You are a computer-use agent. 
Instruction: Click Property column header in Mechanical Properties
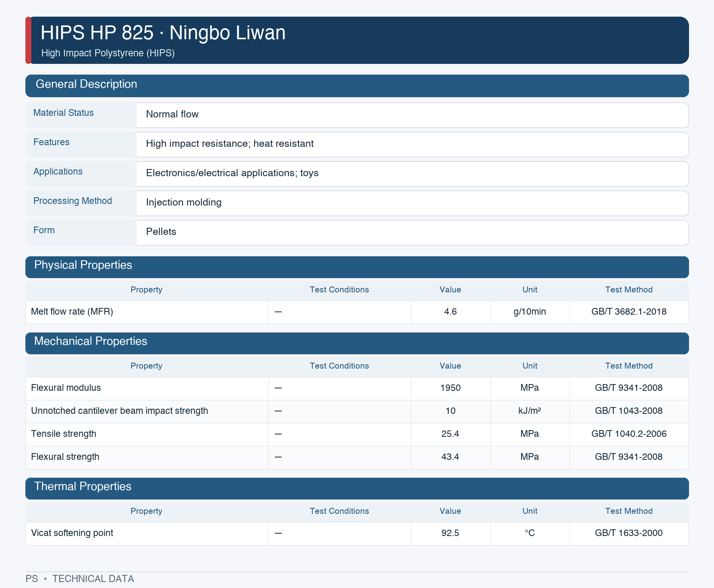146,366
